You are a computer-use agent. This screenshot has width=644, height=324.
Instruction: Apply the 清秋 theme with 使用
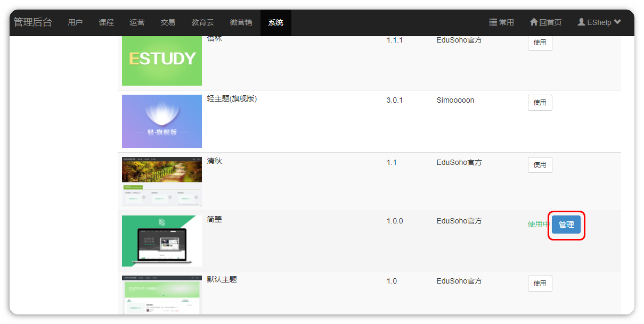(540, 165)
